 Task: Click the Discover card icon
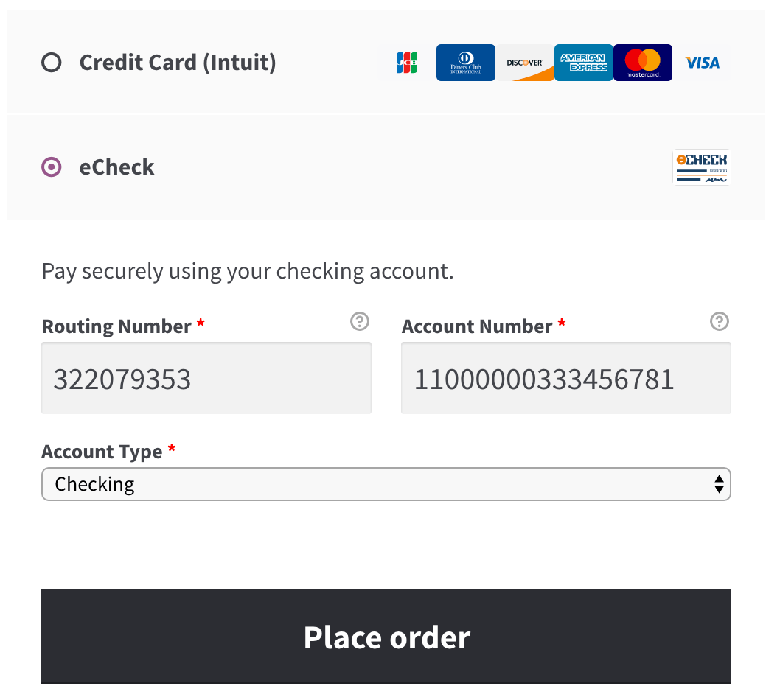pyautogui.click(x=524, y=63)
